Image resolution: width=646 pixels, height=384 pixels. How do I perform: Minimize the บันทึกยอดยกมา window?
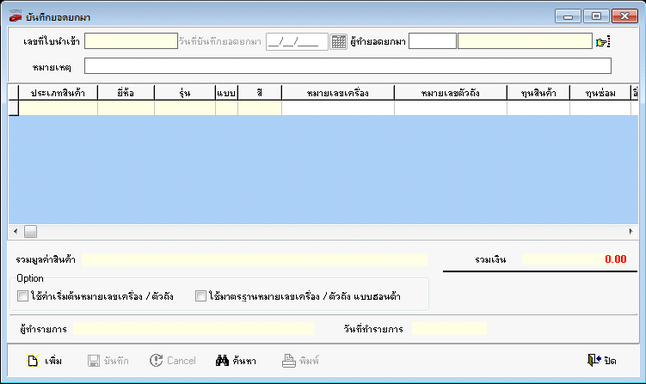coord(568,16)
